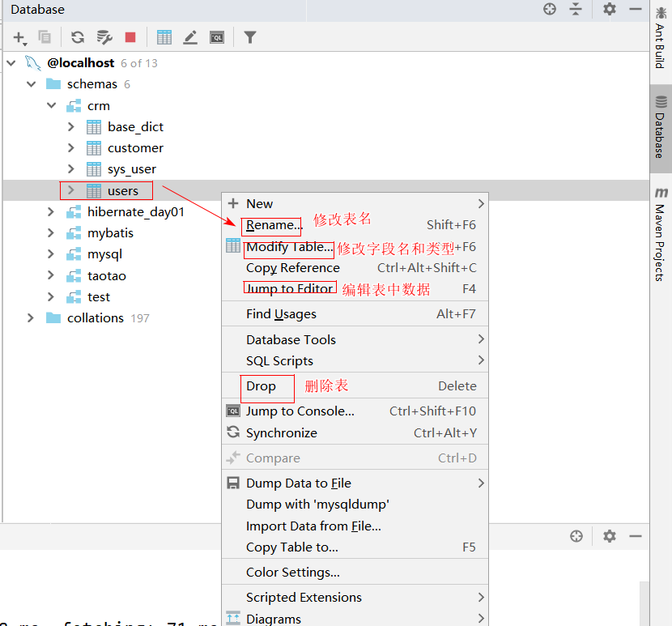Viewport: 672px width, 626px height.
Task: Choose Jump to Editor menu item
Action: click(355, 288)
